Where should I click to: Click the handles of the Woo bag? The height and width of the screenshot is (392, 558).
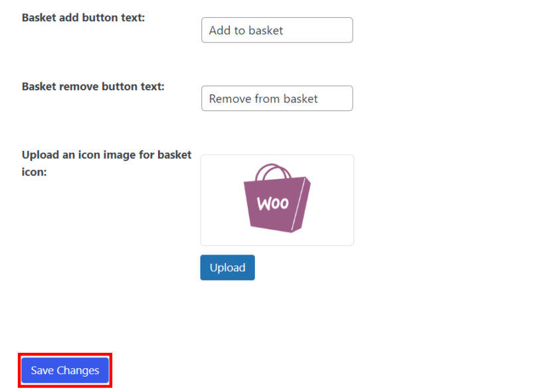273,171
